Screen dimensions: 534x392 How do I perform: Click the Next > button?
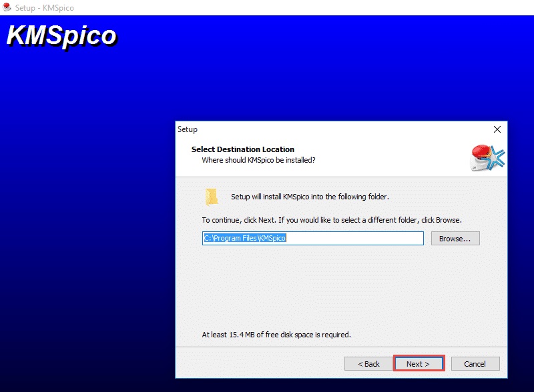[418, 364]
